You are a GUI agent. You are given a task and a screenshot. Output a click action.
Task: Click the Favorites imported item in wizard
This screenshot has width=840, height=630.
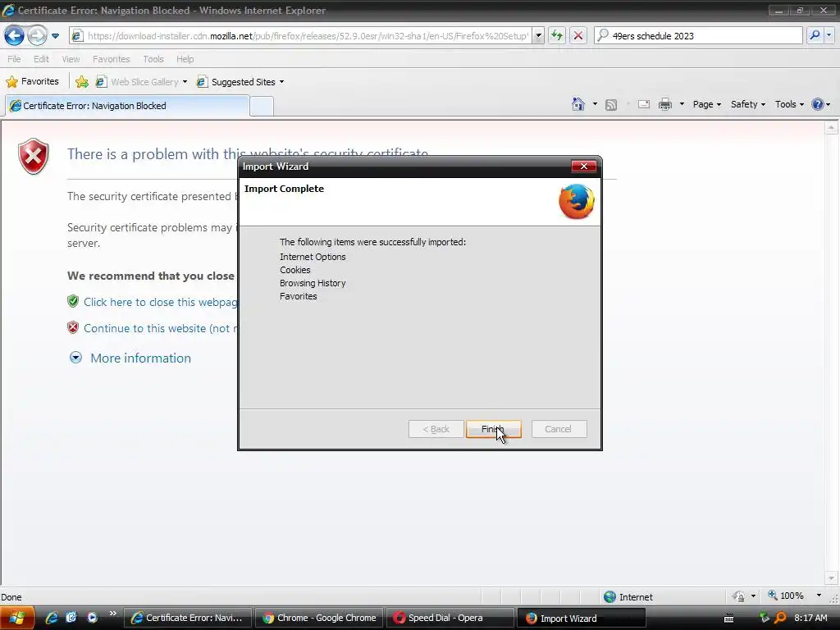[299, 296]
